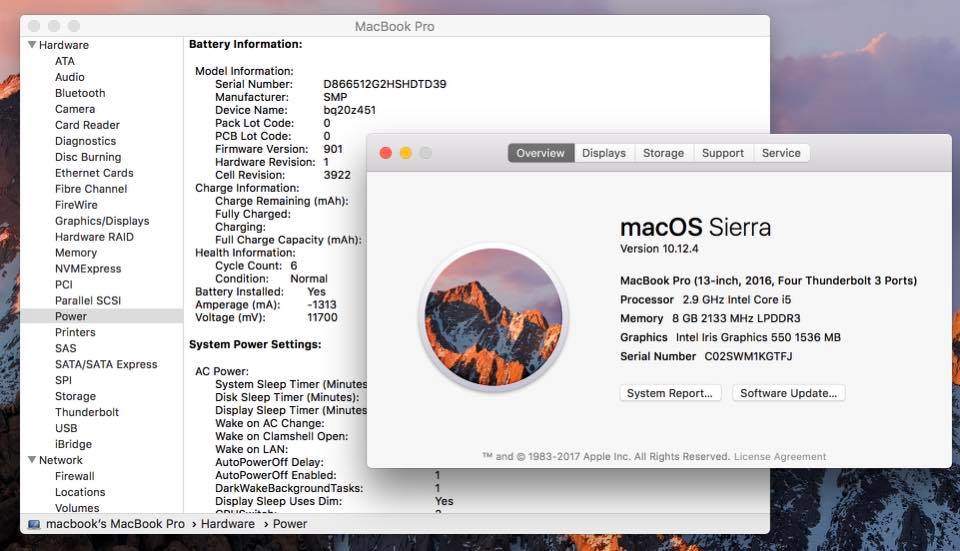The width and height of the screenshot is (960, 551).
Task: Select FireWire in the sidebar
Action: tap(77, 204)
